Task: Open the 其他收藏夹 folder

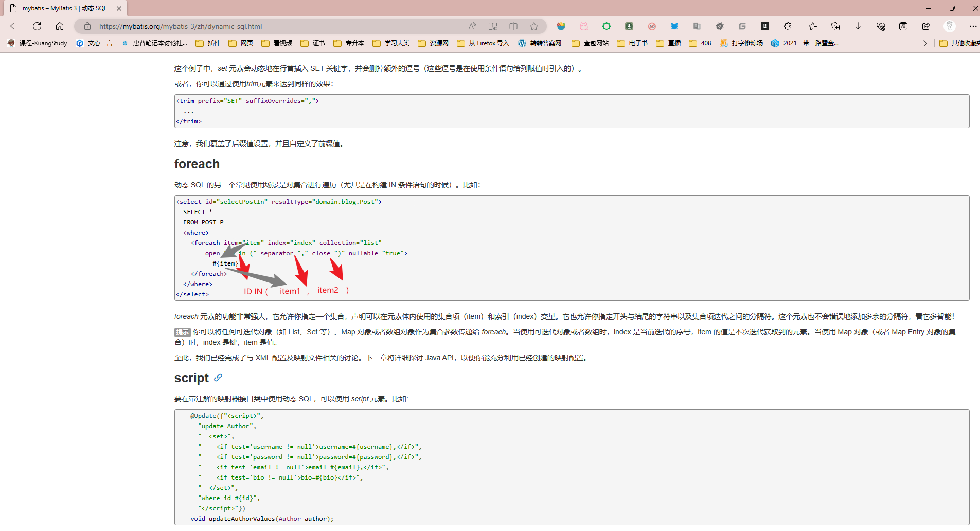Action: click(x=959, y=43)
